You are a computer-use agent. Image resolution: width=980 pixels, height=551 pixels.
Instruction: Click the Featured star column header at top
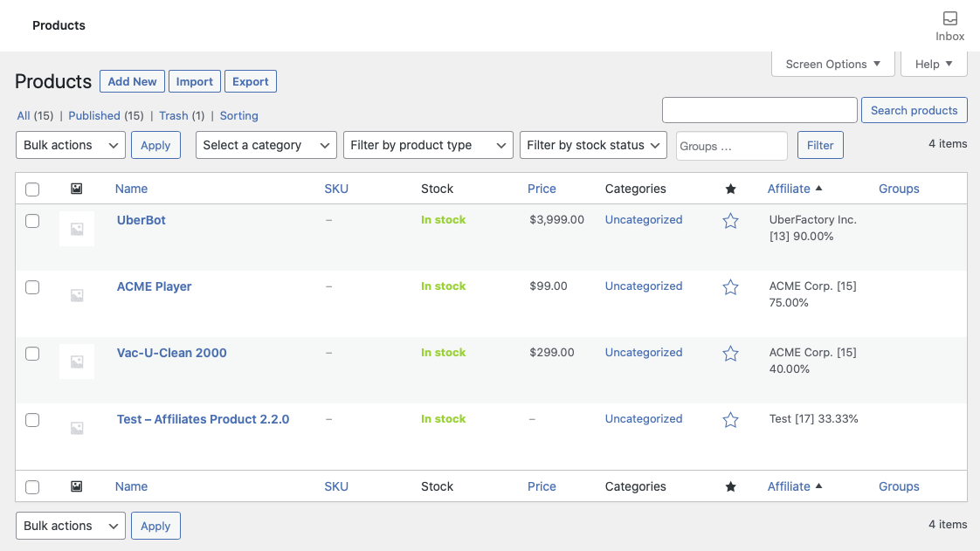pos(730,189)
